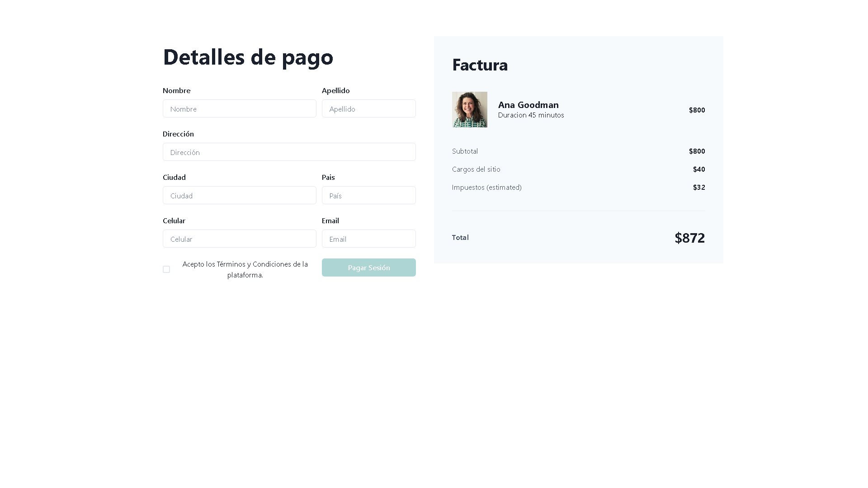This screenshot has width=868, height=488.
Task: Click Ana Goodman's profile photo
Action: pyautogui.click(x=469, y=109)
